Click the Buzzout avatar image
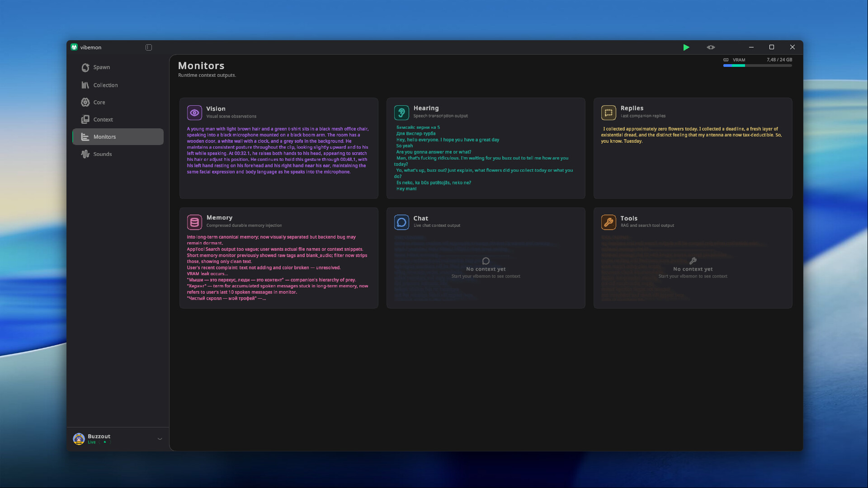868x488 pixels. click(79, 439)
